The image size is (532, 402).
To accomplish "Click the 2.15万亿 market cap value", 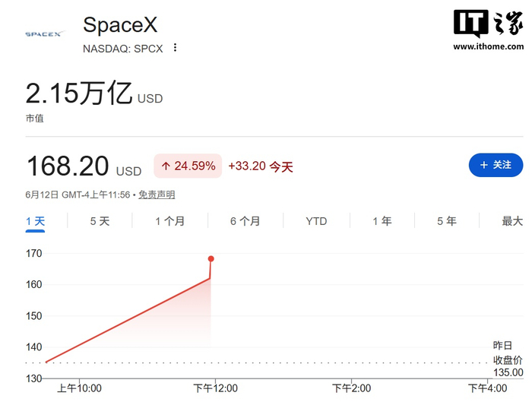I will [x=79, y=93].
